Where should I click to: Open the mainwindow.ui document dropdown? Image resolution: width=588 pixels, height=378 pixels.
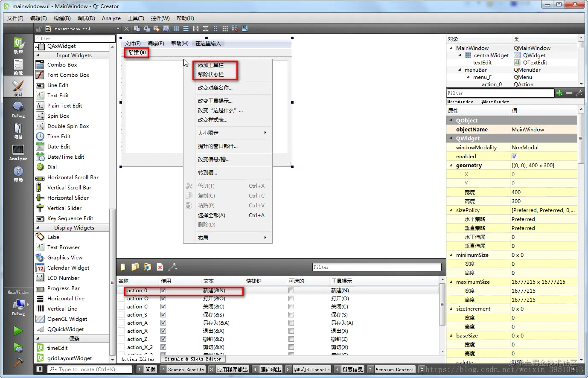(x=118, y=29)
